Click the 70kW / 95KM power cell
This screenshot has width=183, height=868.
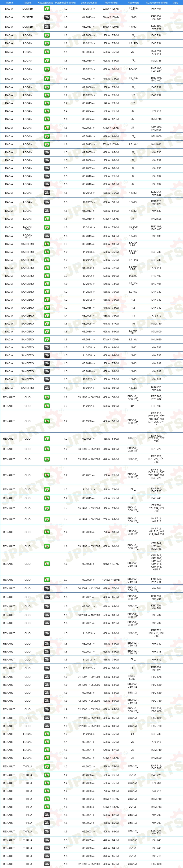point(111,519)
